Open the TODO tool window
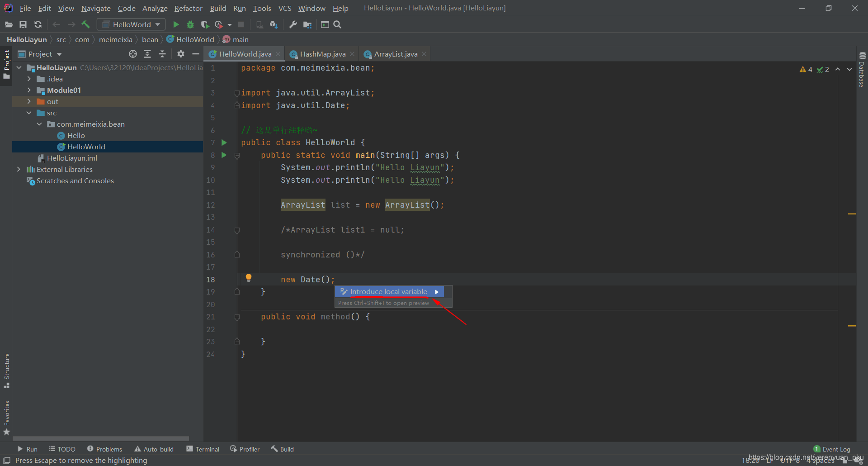Screen dimensions: 868x466 click(x=62, y=449)
